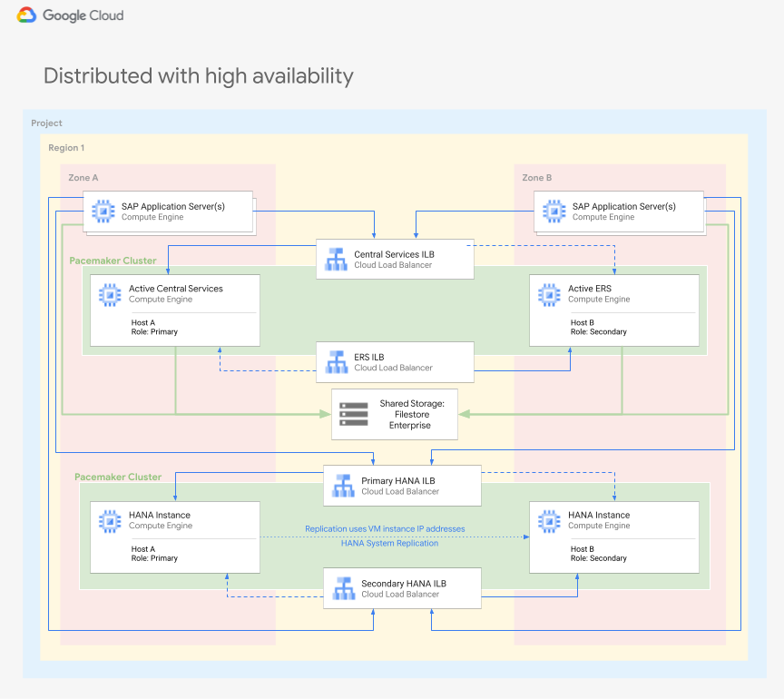This screenshot has height=699, width=784.
Task: Click the Compute Engine icon for Active Central Services
Action: [109, 294]
